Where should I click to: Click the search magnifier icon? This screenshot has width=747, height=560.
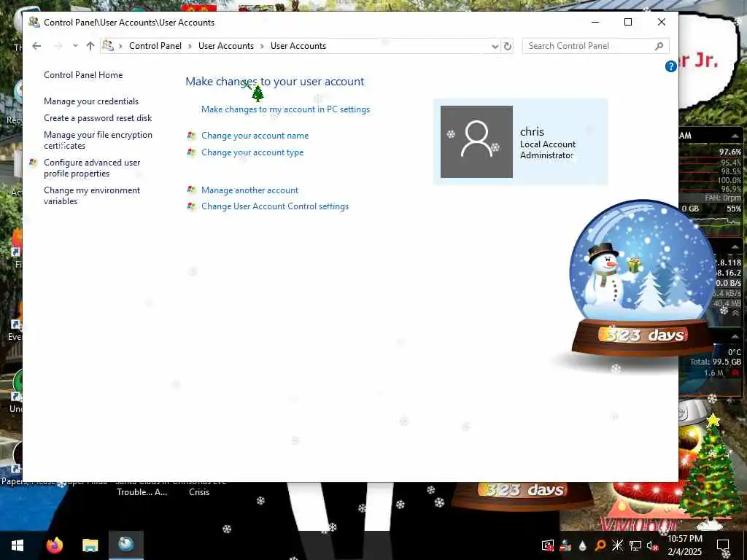point(659,46)
